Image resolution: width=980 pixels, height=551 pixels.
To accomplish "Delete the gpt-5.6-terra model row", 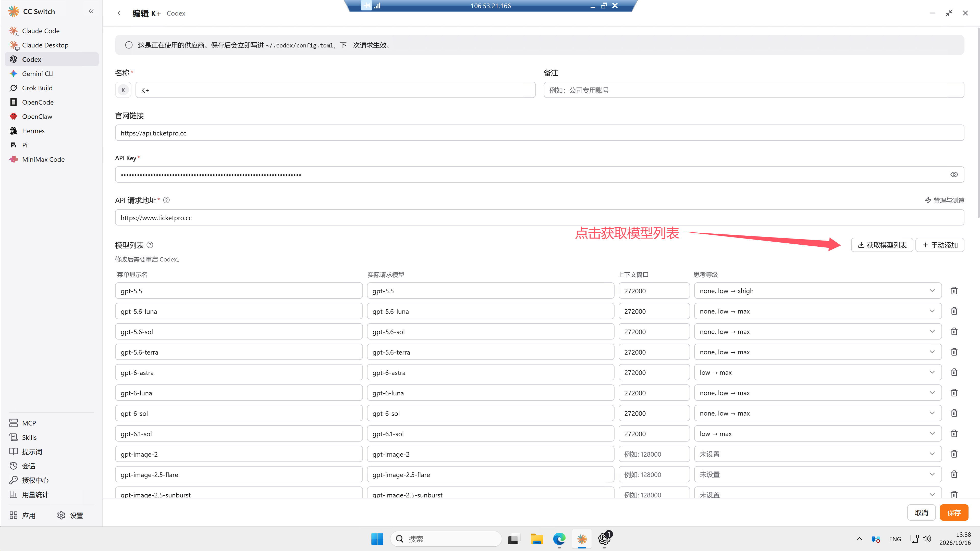I will [x=954, y=352].
